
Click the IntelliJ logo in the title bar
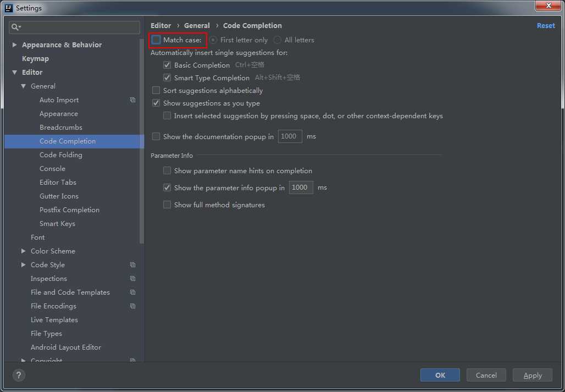[9, 8]
